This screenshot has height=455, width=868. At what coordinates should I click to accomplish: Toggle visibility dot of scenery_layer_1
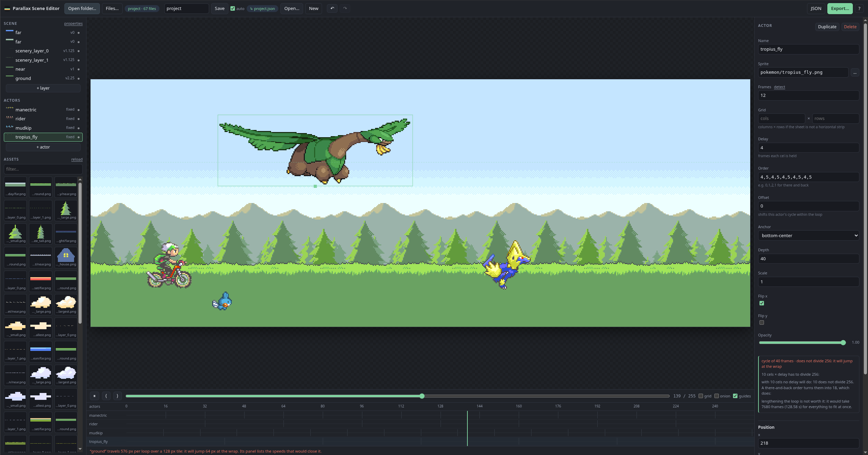click(79, 60)
